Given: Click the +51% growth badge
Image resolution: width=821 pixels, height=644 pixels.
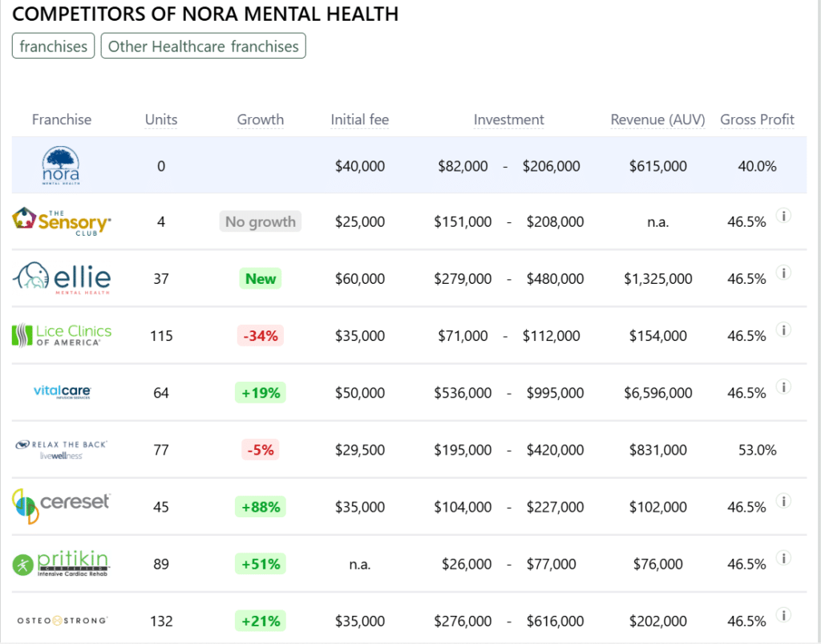Looking at the screenshot, I should (261, 564).
